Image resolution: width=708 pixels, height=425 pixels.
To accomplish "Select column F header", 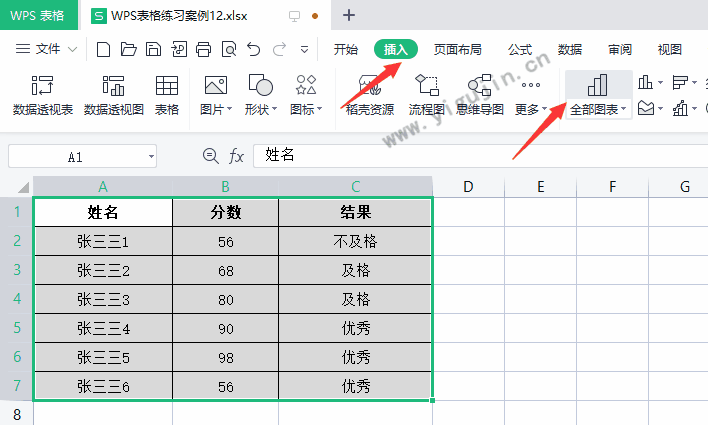I will point(612,187).
